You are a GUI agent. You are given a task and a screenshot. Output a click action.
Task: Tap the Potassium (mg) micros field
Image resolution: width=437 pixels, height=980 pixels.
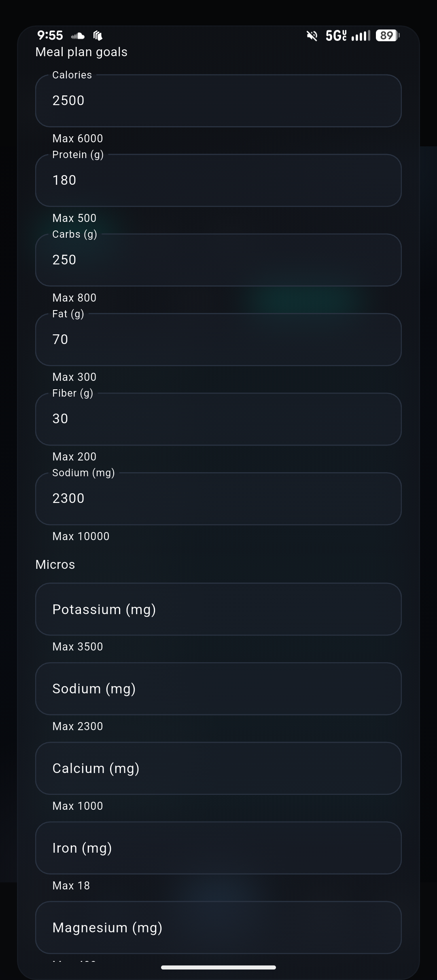point(218,609)
